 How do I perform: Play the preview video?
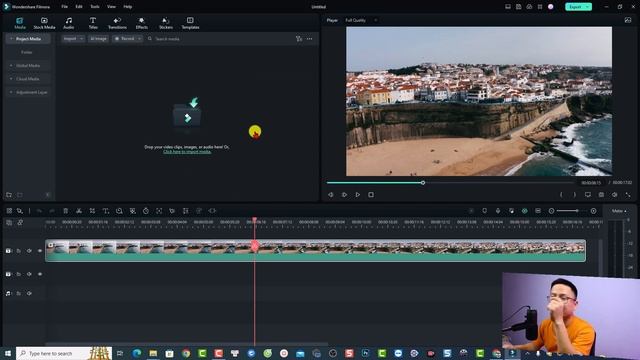(358, 195)
